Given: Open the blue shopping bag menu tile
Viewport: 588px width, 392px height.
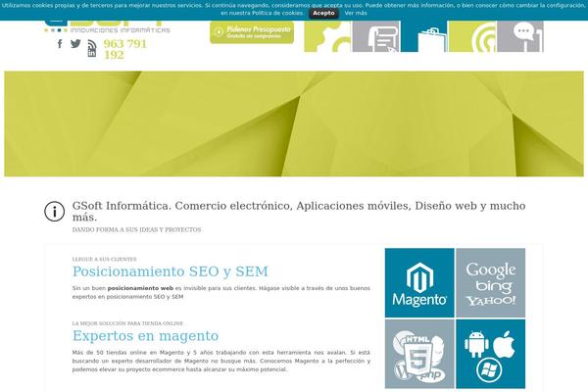Looking at the screenshot, I should [423, 36].
